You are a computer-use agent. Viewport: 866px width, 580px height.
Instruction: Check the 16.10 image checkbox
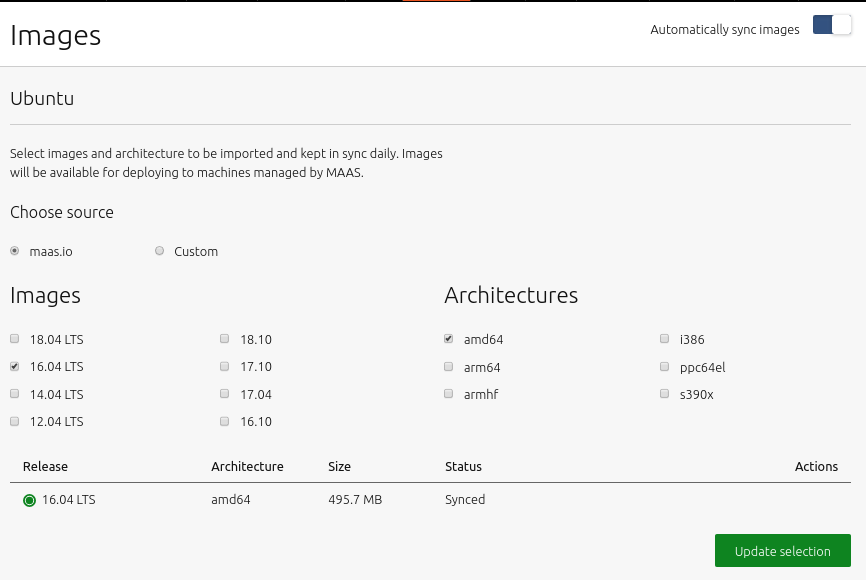coord(225,422)
